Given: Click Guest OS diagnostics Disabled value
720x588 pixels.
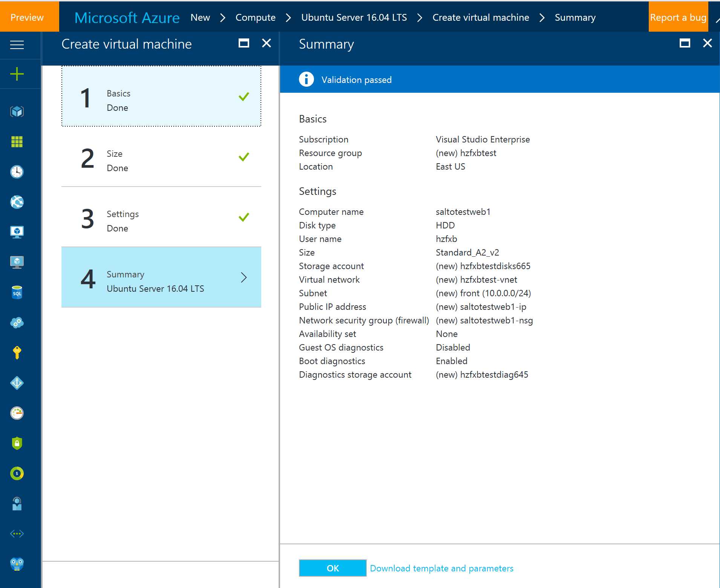Looking at the screenshot, I should 453,348.
